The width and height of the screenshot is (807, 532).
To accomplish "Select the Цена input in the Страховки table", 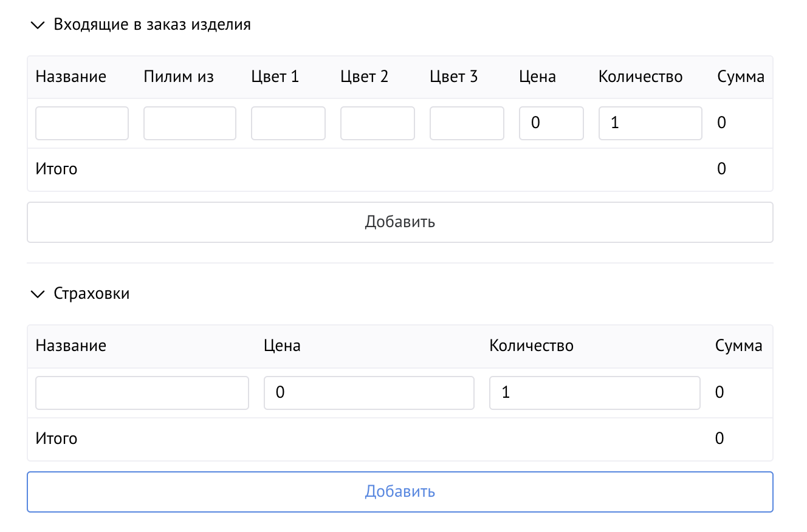I will [369, 392].
